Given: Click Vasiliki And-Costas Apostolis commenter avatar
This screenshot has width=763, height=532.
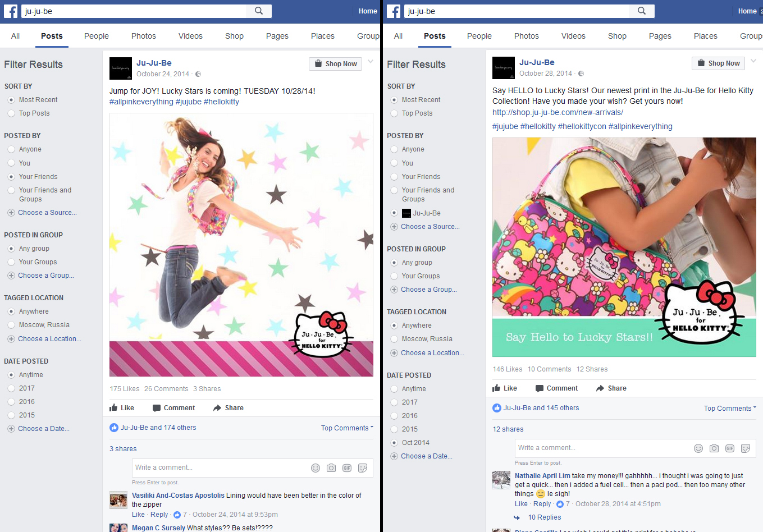Looking at the screenshot, I should (118, 500).
